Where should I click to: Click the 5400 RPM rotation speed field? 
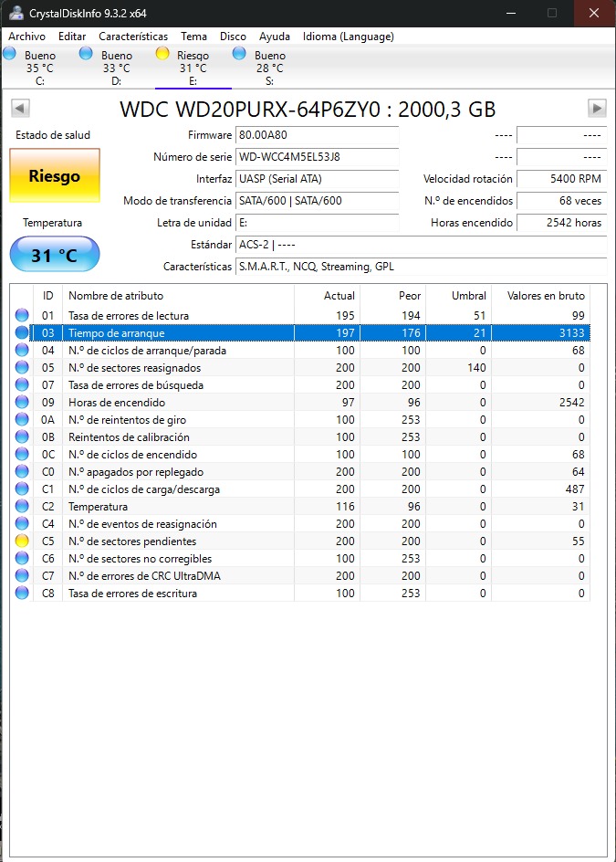click(x=561, y=179)
